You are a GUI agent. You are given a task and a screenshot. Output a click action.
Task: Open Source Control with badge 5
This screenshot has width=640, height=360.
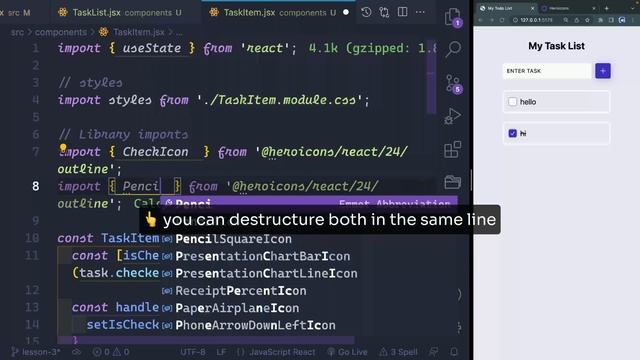coord(453,84)
